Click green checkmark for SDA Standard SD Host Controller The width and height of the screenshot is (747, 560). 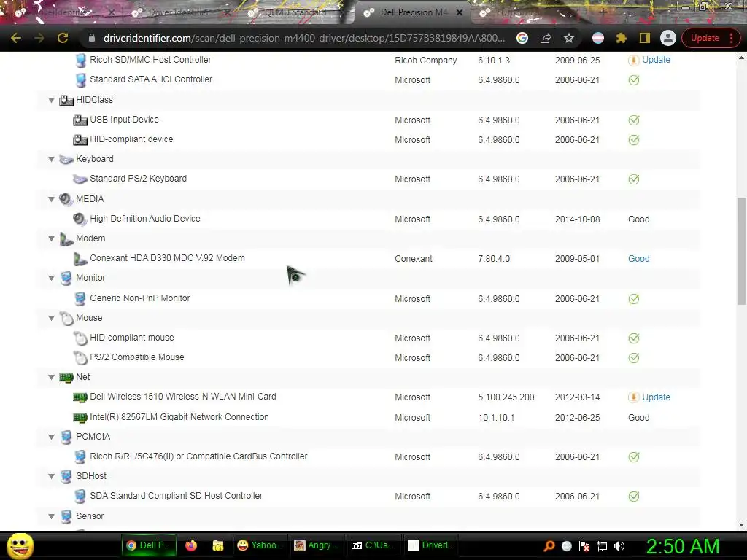634,496
